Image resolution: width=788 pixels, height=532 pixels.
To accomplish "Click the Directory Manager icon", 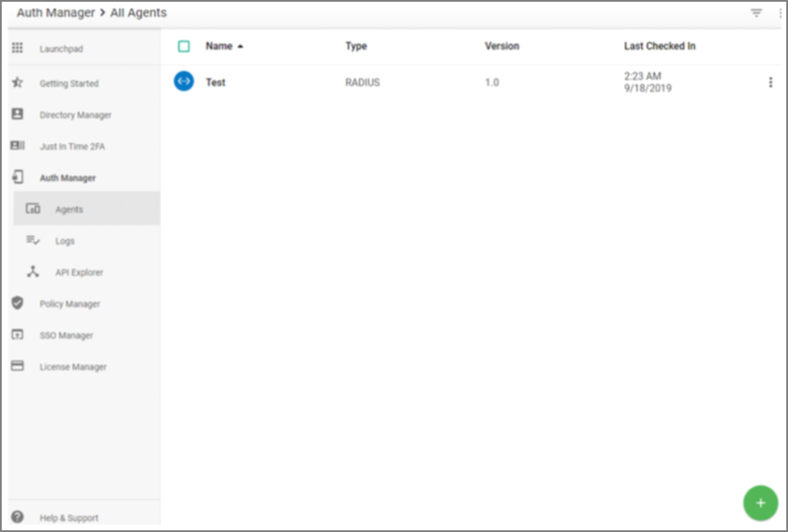I will (x=17, y=115).
